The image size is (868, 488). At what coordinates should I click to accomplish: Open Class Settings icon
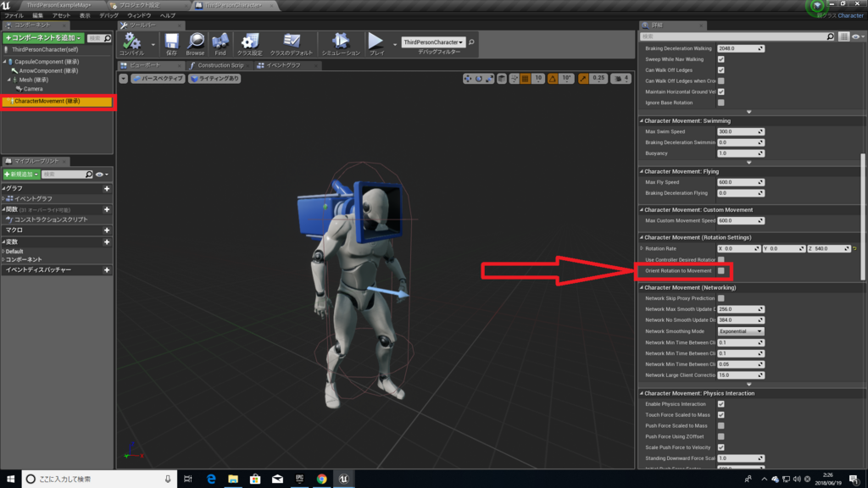coord(250,41)
